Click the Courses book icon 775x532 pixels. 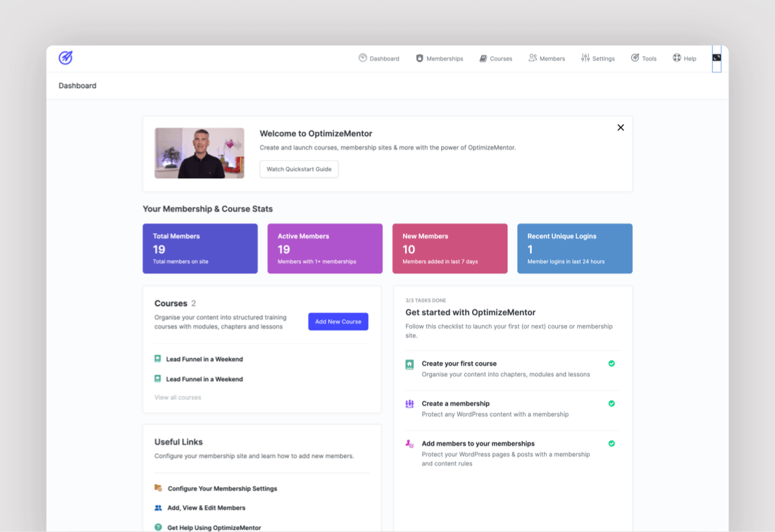tap(483, 58)
